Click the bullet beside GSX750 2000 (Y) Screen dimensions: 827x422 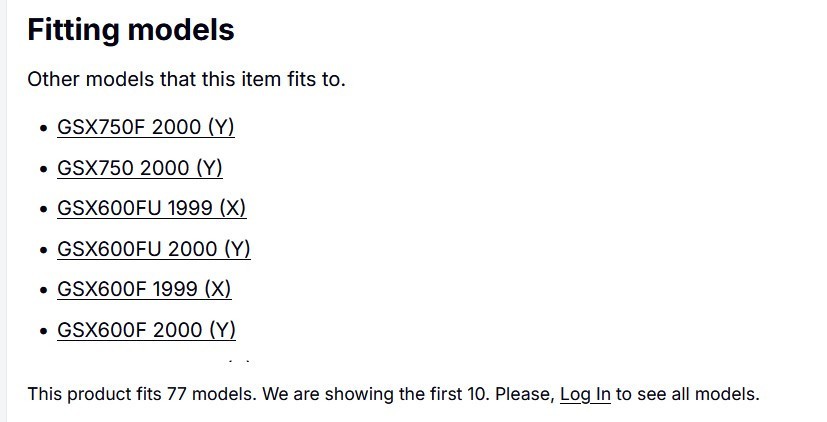[44, 168]
